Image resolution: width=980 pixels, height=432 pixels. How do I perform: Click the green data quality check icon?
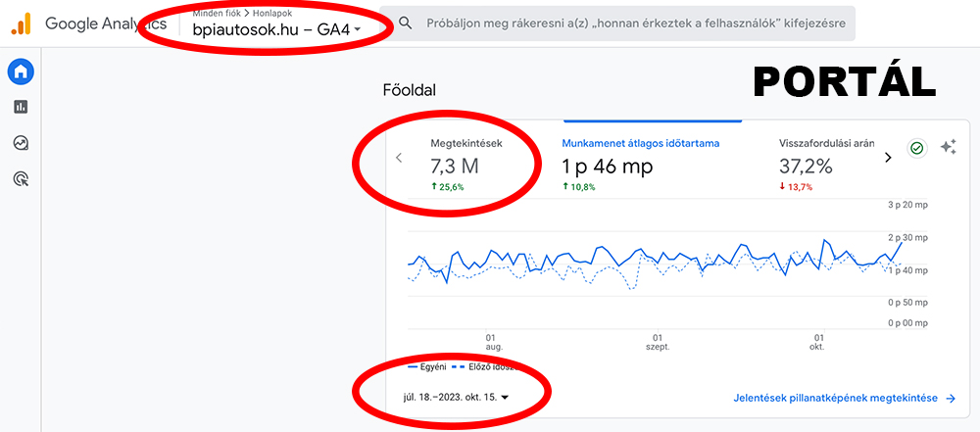pos(917,148)
